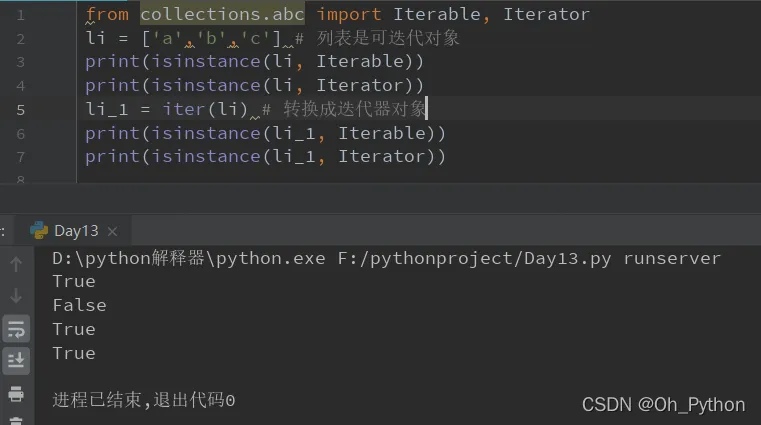The width and height of the screenshot is (761, 425).
Task: Click the print output icon
Action: coord(16,393)
